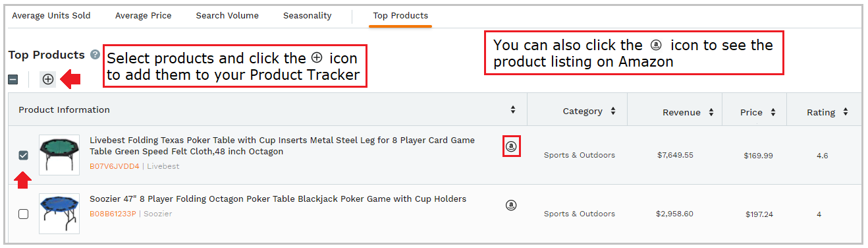Open the Soozier poker table Amazon listing icon
This screenshot has width=868, height=248.
pos(511,205)
